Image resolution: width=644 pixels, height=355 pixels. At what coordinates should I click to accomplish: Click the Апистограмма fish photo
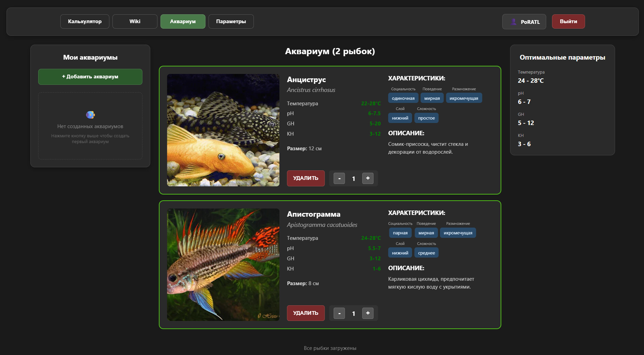(223, 265)
